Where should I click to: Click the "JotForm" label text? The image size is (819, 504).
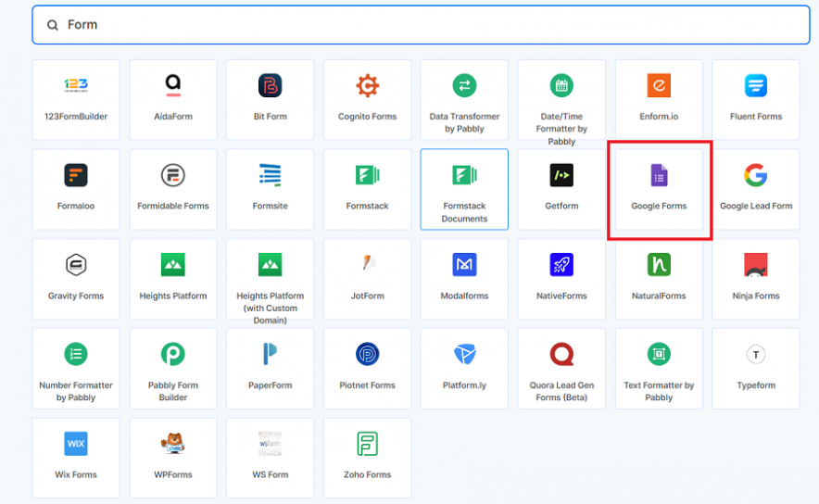click(x=367, y=296)
